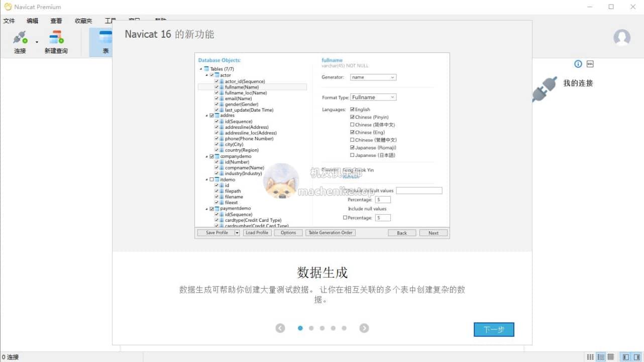Click the 连接 plug toolbar icon
The width and height of the screenshot is (644, 362).
coord(20,38)
